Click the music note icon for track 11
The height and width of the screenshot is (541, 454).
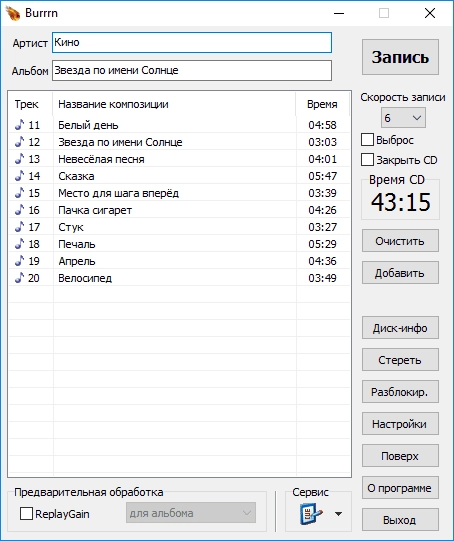[20, 125]
